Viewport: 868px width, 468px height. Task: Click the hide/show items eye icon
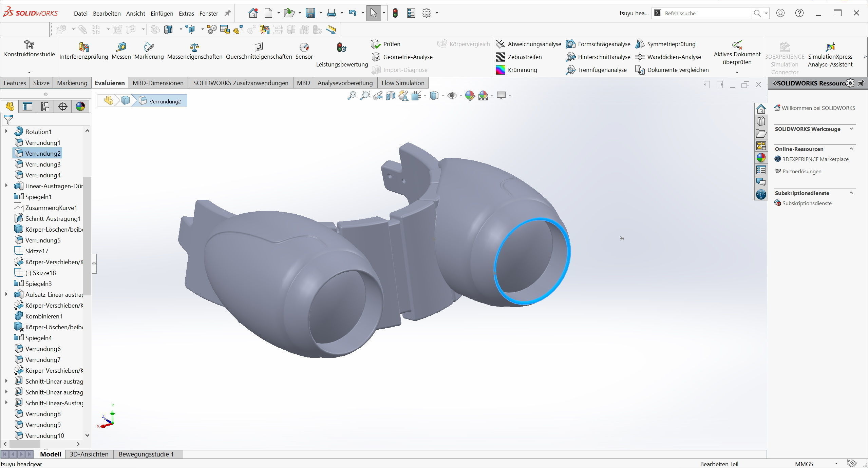tap(452, 96)
